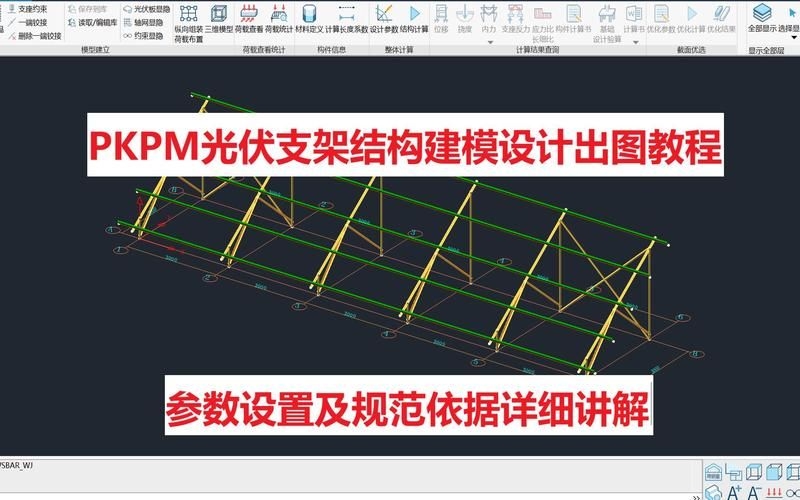Toggle 轴网显隐 grid visibility
Image resolution: width=800 pixels, height=500 pixels.
(148, 22)
